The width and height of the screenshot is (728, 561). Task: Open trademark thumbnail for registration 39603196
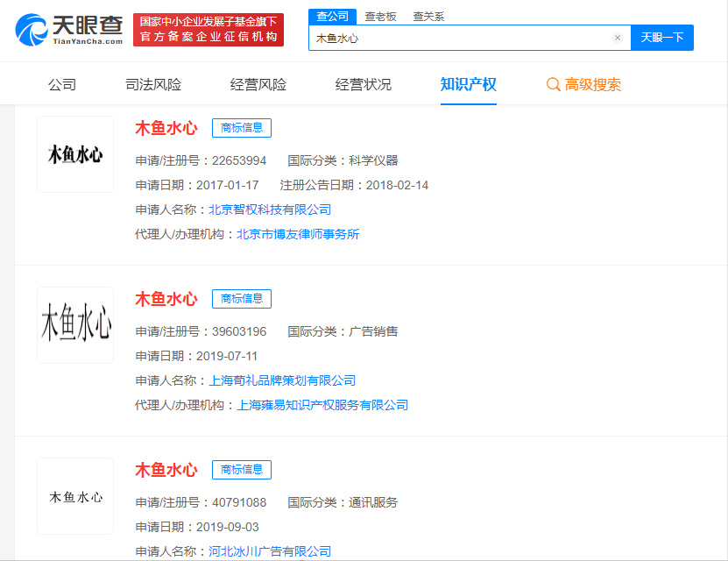(x=75, y=325)
